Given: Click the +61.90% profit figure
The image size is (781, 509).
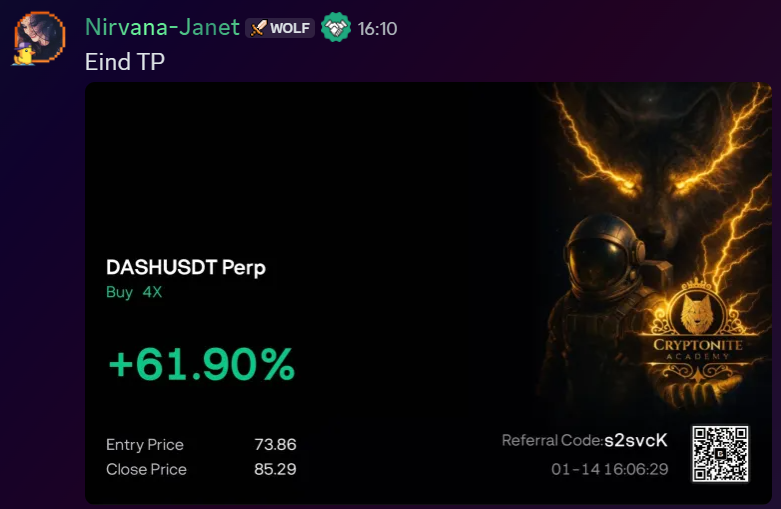Looking at the screenshot, I should click(201, 365).
